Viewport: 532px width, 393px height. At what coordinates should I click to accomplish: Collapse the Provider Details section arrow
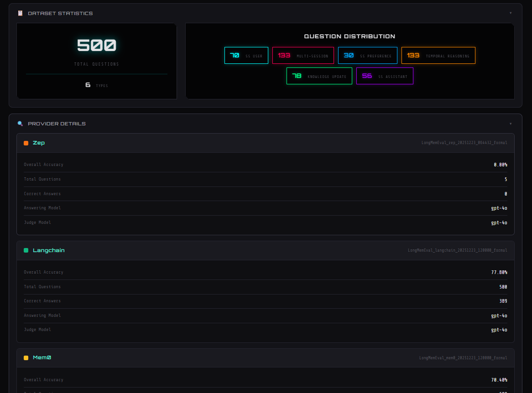[511, 124]
